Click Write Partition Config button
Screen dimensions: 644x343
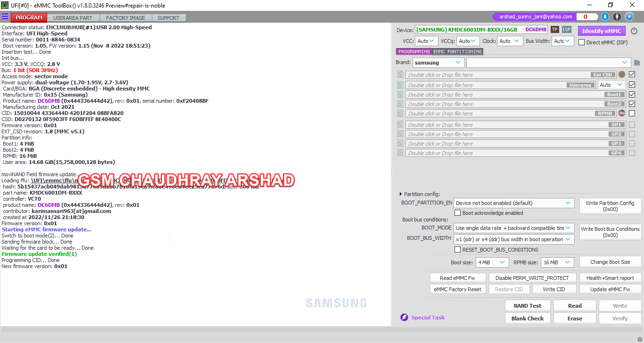point(610,206)
